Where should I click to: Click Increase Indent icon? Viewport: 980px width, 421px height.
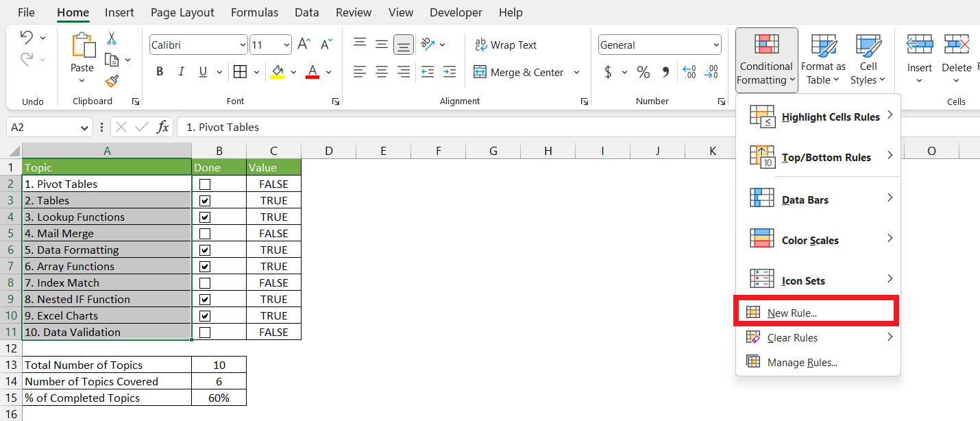pyautogui.click(x=450, y=72)
